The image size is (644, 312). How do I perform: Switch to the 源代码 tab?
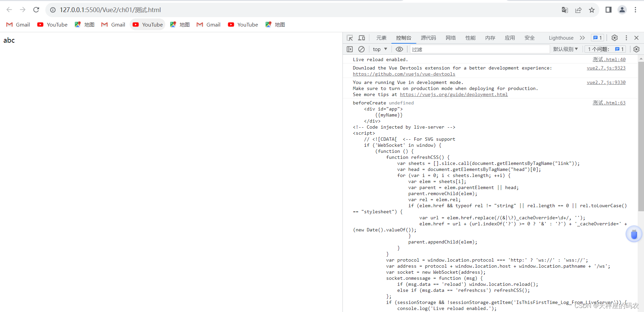(428, 38)
